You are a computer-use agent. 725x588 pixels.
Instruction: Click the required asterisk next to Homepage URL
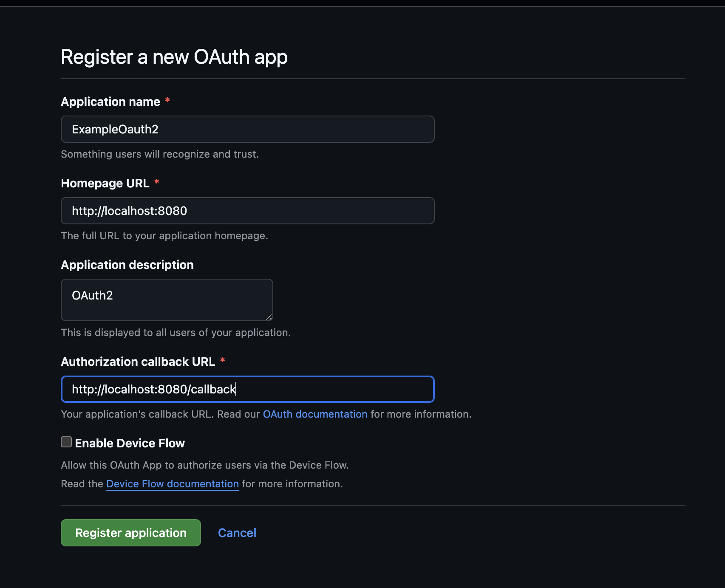point(157,182)
